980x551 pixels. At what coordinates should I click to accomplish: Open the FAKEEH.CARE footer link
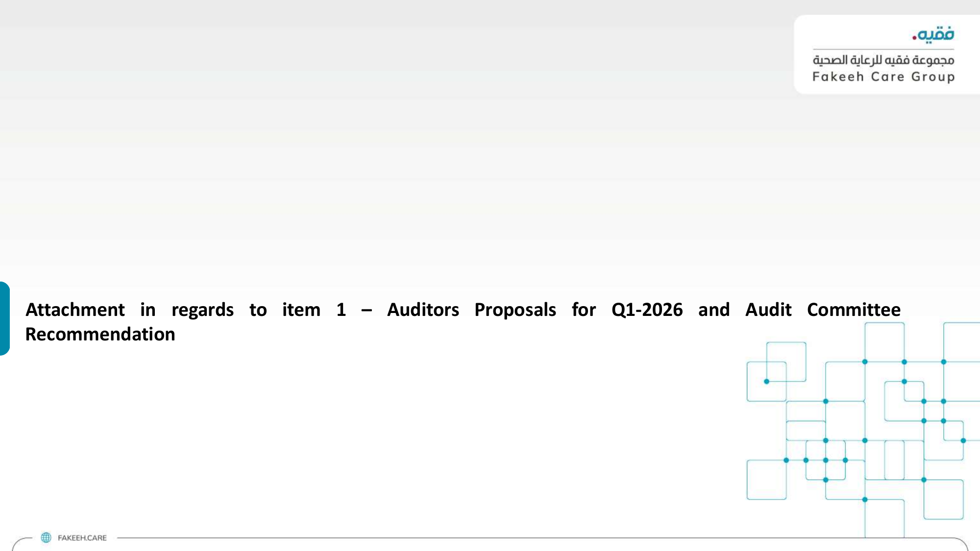82,538
